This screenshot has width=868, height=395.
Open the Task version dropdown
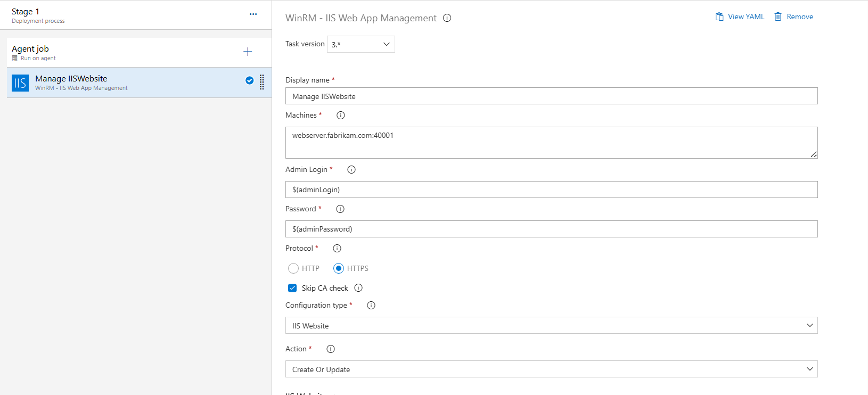tap(361, 44)
